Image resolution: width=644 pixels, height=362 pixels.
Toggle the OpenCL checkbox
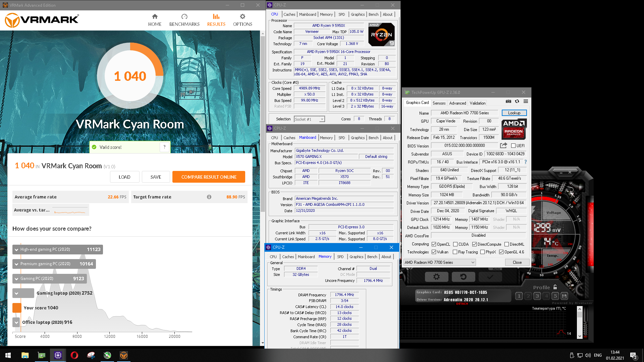(x=434, y=244)
